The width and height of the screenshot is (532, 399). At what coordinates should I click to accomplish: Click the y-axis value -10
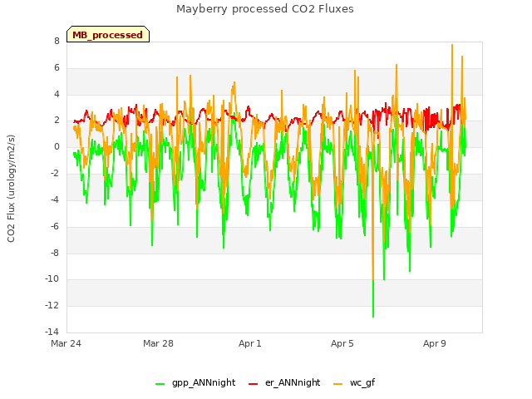pyautogui.click(x=52, y=279)
